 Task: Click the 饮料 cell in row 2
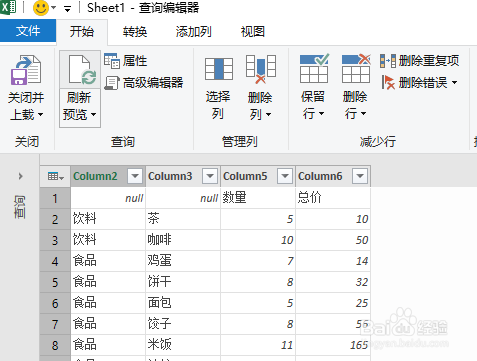108,219
